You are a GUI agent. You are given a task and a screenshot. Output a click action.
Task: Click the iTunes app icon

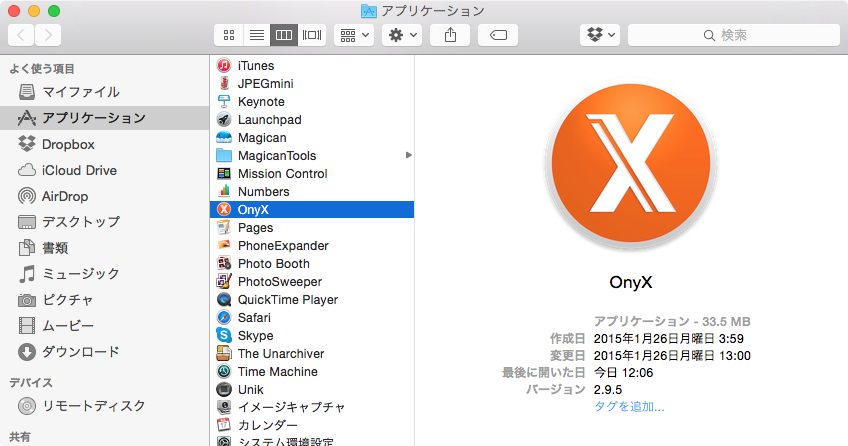[224, 65]
